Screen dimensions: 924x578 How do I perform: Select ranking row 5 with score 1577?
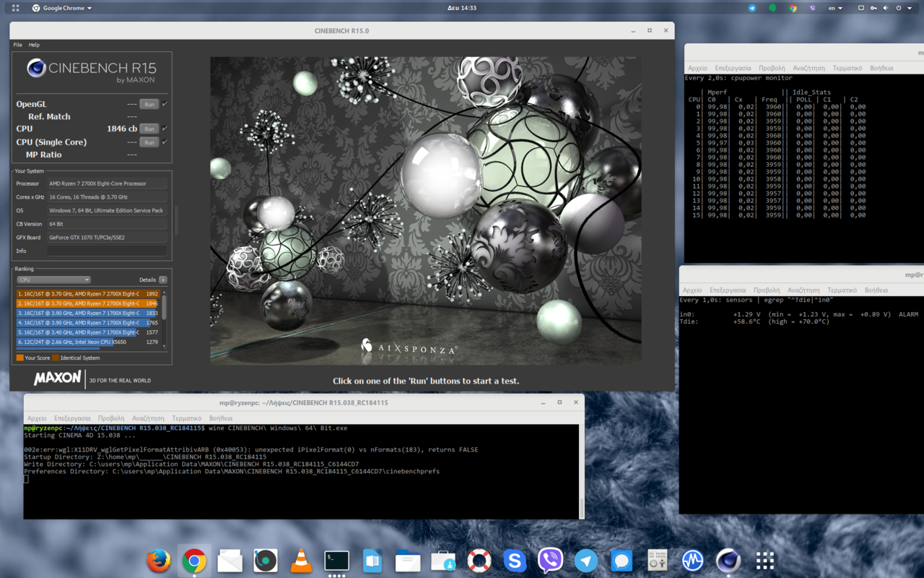pos(87,332)
